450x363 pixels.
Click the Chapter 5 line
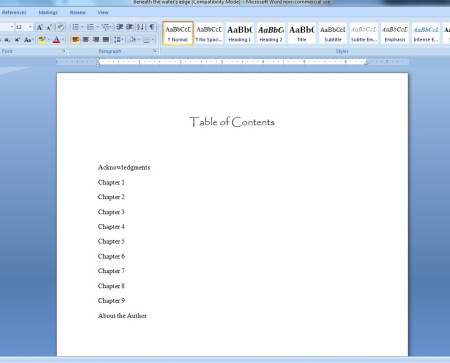coord(111,241)
